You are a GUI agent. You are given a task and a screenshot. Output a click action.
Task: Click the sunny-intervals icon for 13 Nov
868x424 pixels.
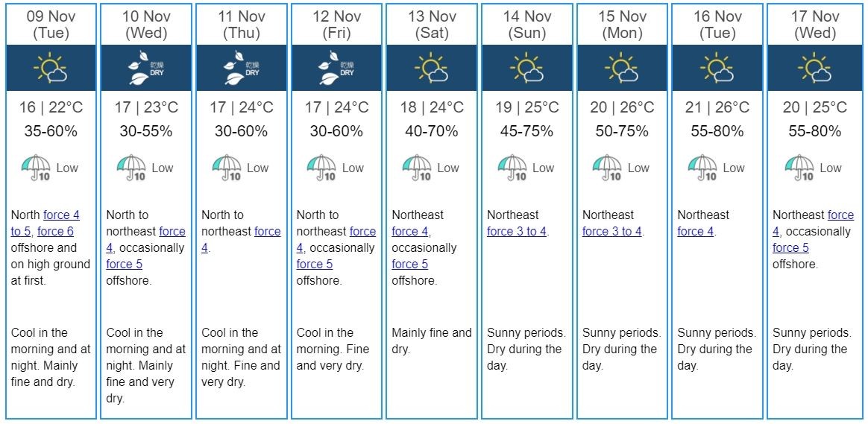(431, 68)
